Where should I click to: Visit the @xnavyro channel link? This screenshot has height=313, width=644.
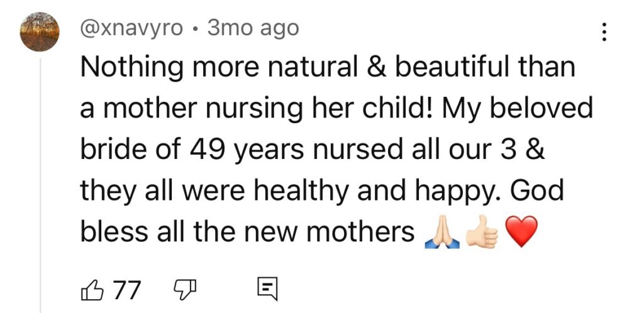click(x=131, y=28)
